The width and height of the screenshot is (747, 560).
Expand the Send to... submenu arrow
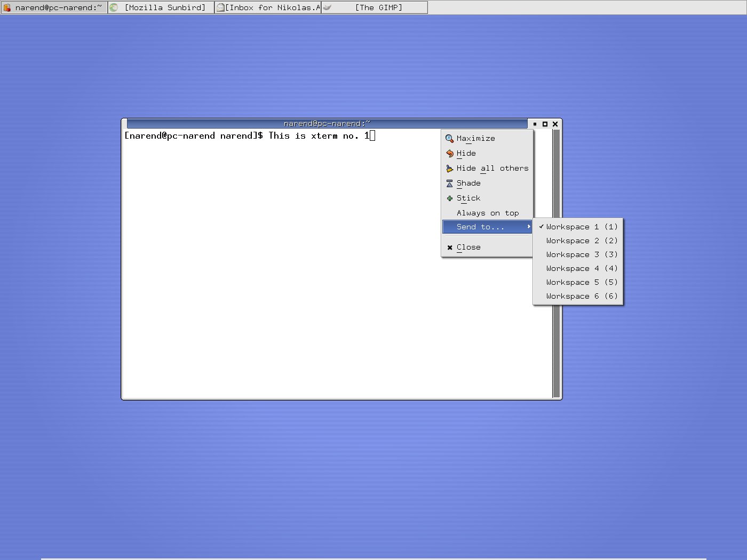click(x=528, y=227)
